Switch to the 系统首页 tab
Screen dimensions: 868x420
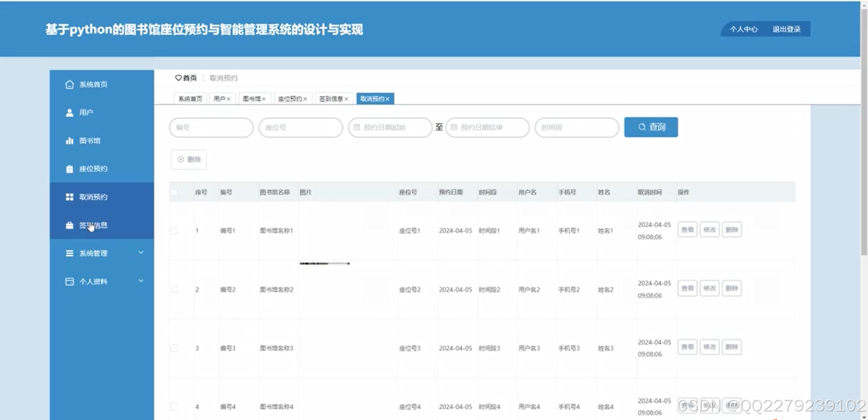[x=190, y=99]
